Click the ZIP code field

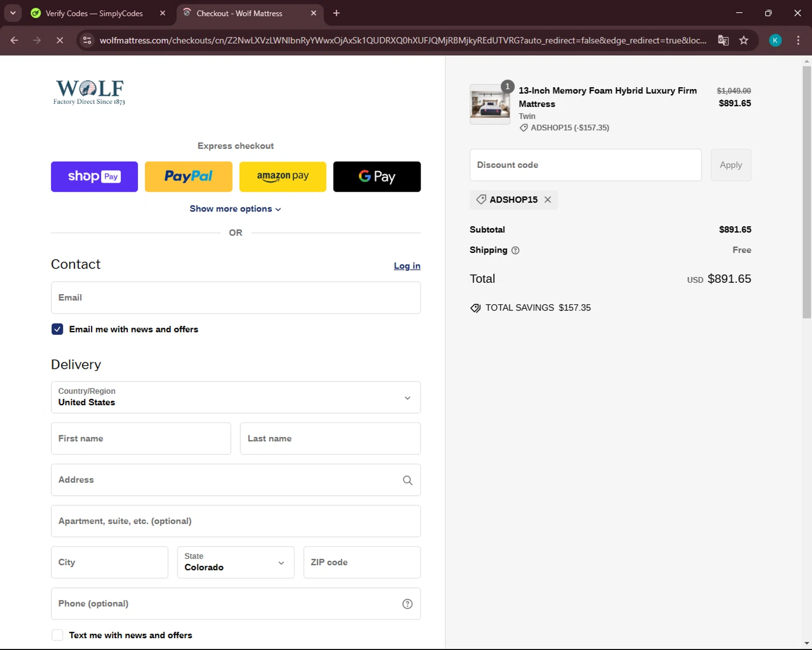362,562
